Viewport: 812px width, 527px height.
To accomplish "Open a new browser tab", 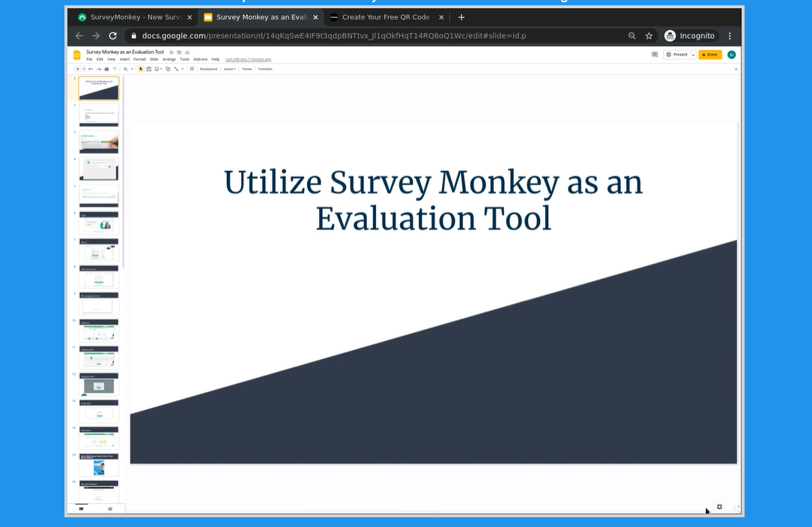I will pos(461,17).
